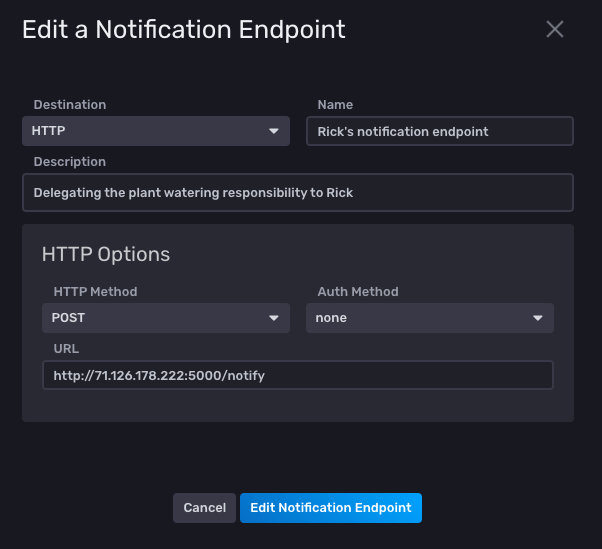Click the HTTP Options heading text
This screenshot has height=549, width=602.
pos(106,254)
